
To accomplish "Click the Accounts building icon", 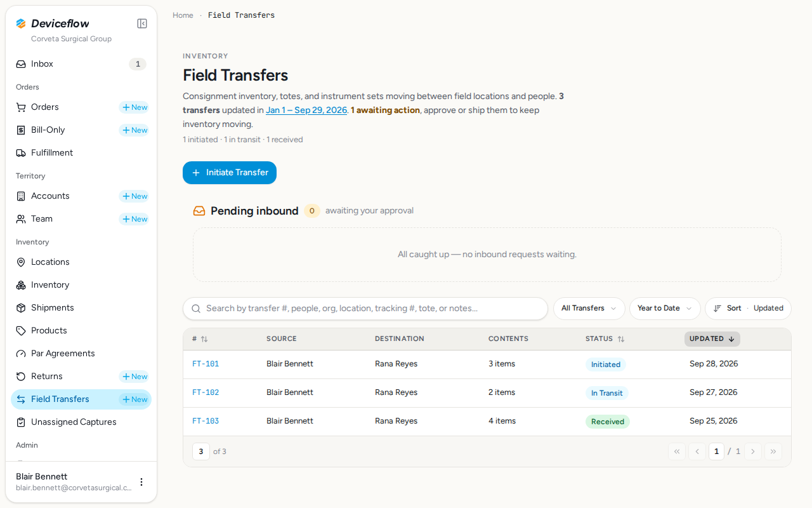I will point(21,196).
